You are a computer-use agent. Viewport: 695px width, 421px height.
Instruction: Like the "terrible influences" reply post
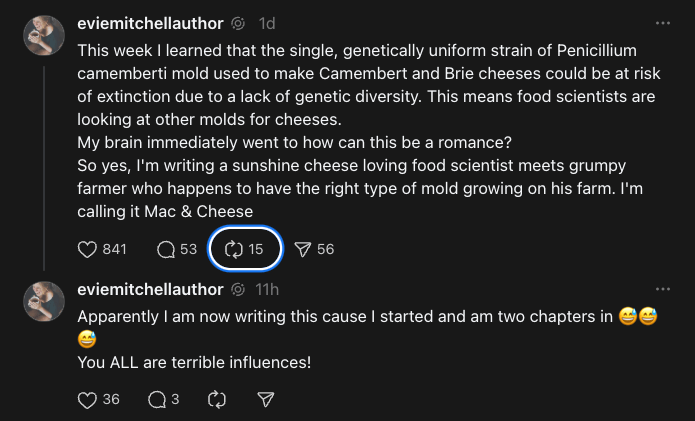88,399
